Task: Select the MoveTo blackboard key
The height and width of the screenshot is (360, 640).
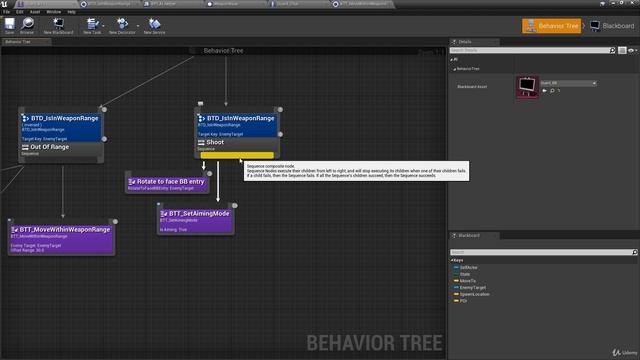Action: (x=467, y=281)
